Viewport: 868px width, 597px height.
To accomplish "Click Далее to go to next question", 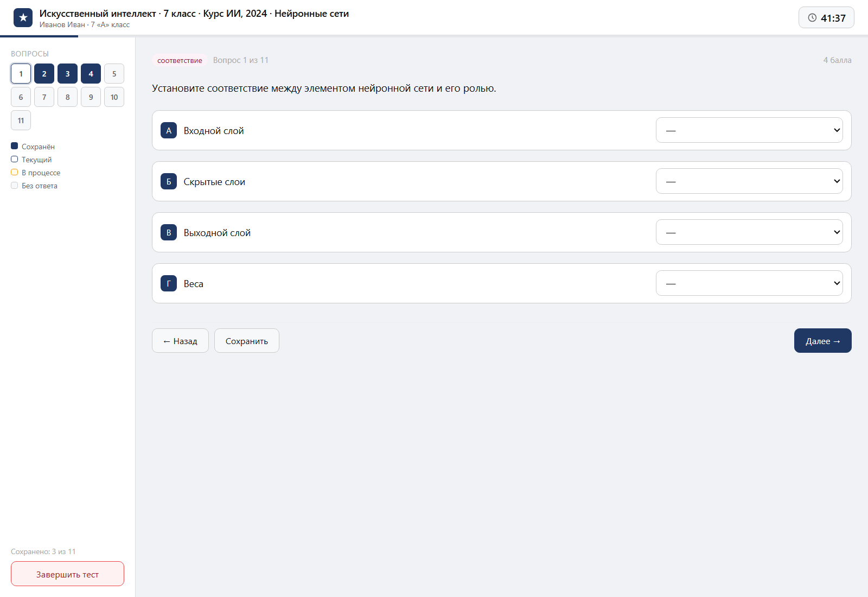I will (823, 341).
